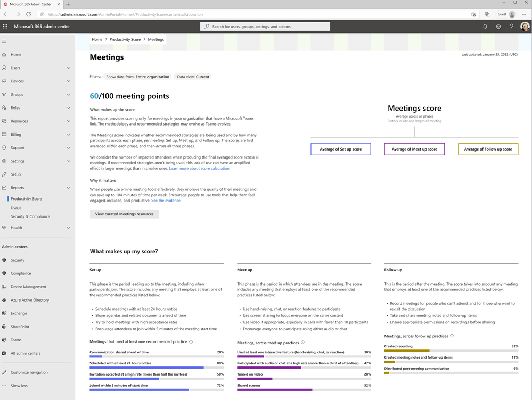The image size is (532, 400).
Task: Select Security & Compliance report
Action: [x=30, y=216]
